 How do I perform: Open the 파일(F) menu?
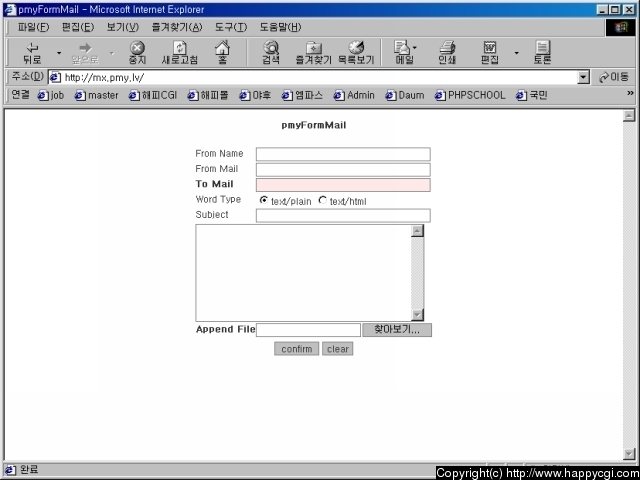point(33,27)
